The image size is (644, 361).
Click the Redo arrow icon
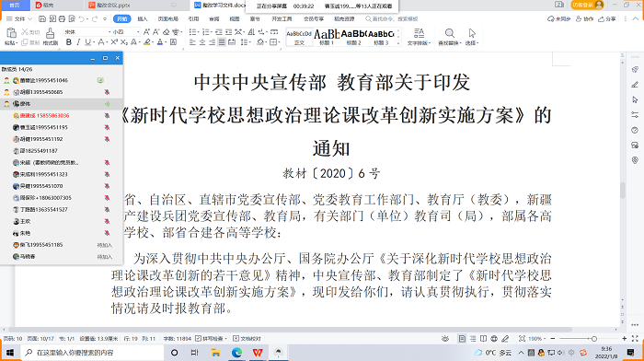[95, 19]
